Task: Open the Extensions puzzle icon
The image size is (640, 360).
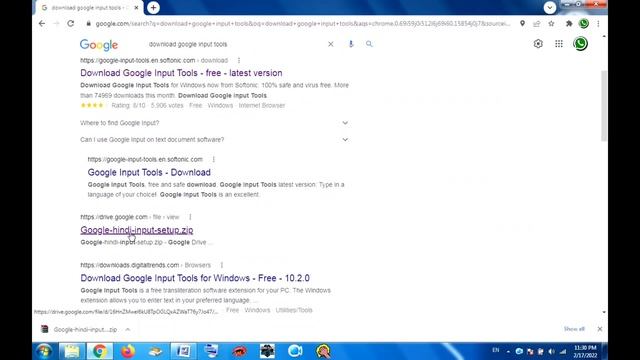Action: pyautogui.click(x=569, y=24)
